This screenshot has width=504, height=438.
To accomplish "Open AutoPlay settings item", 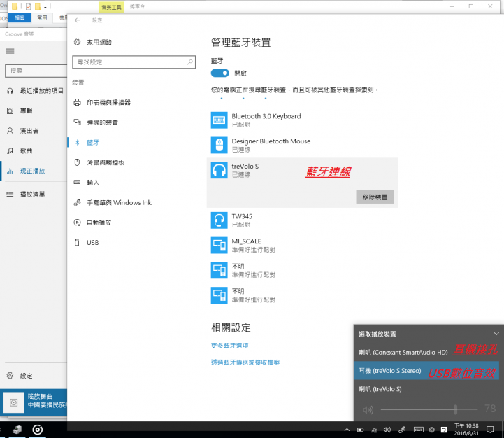I will 99,222.
